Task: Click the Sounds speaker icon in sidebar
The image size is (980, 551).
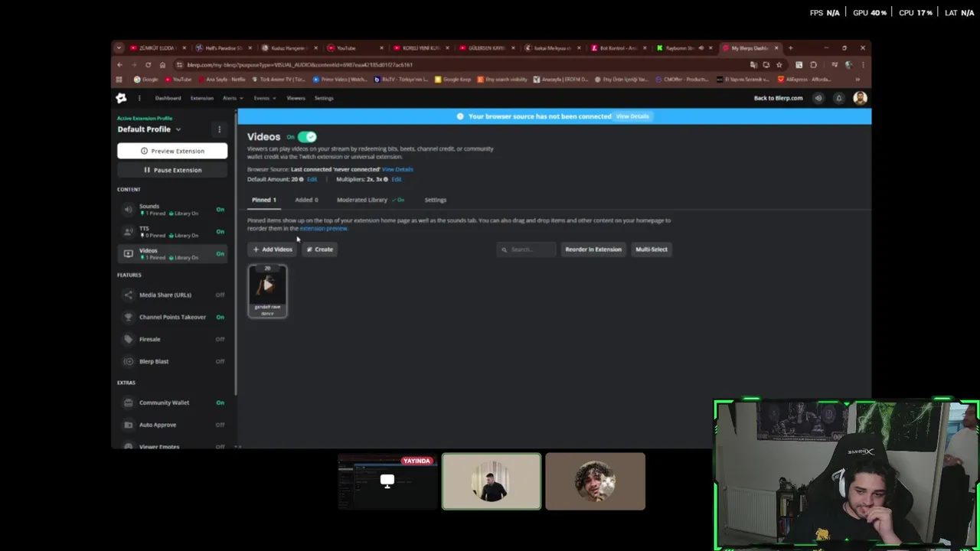Action: point(128,209)
